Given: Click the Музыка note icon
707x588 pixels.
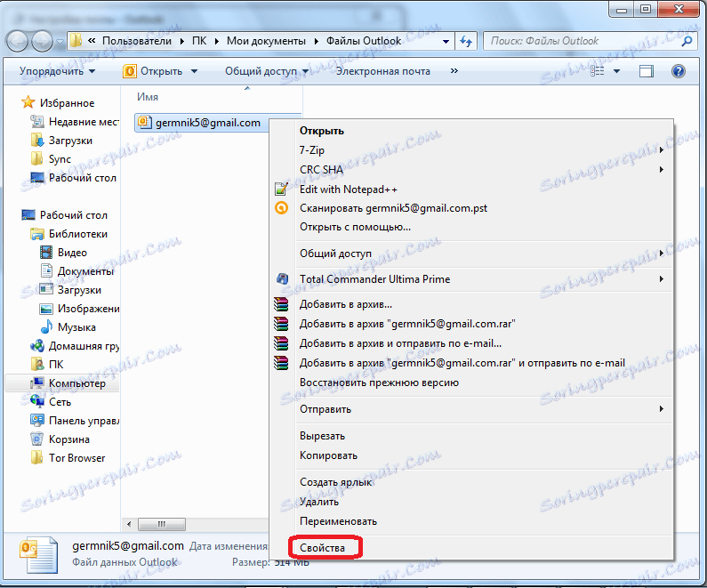Looking at the screenshot, I should point(46,326).
